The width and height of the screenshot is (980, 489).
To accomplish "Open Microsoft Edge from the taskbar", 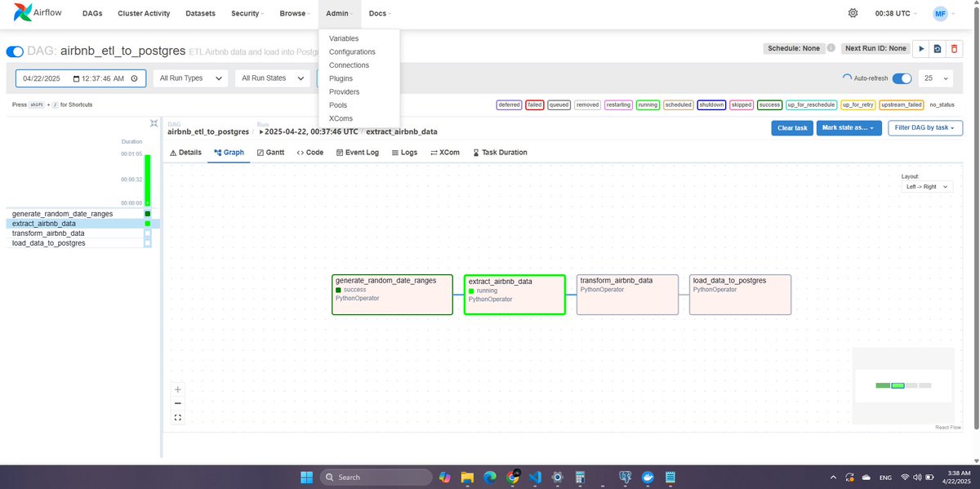I will coord(490,477).
